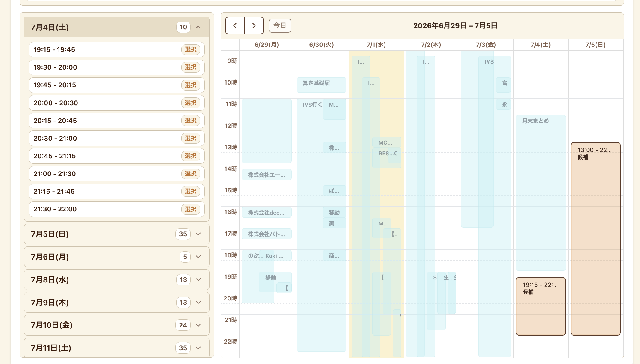Go to next week with right arrow
The image size is (640, 364).
pyautogui.click(x=254, y=25)
